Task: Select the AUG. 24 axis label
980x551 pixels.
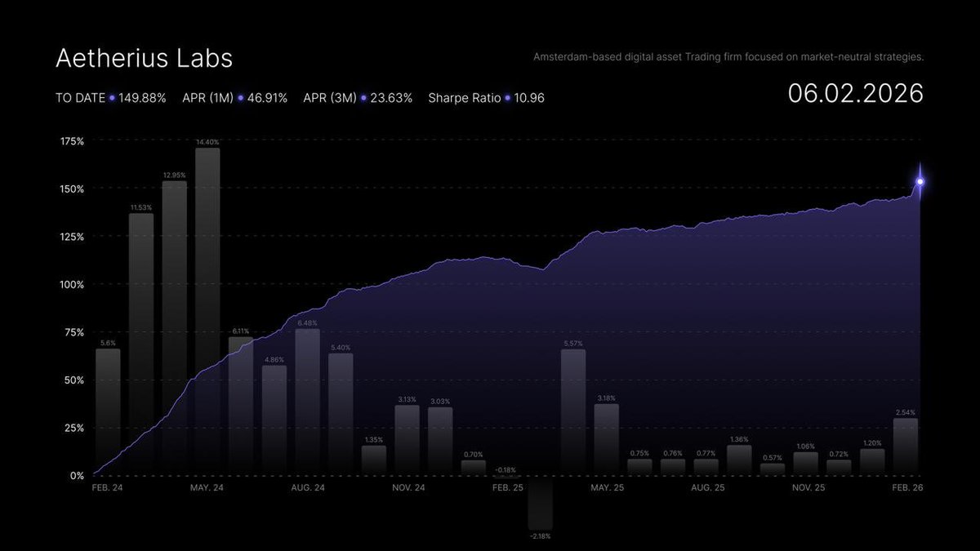Action: pyautogui.click(x=308, y=487)
